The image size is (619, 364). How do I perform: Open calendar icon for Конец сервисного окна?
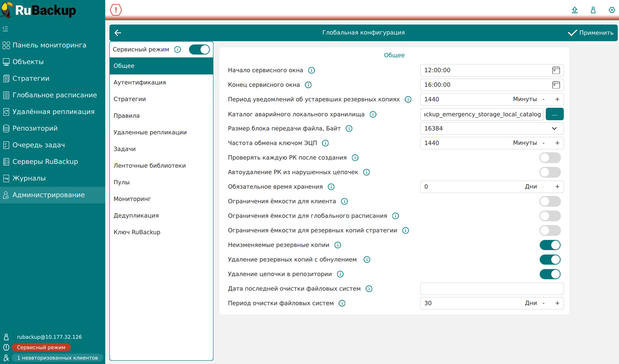click(556, 85)
